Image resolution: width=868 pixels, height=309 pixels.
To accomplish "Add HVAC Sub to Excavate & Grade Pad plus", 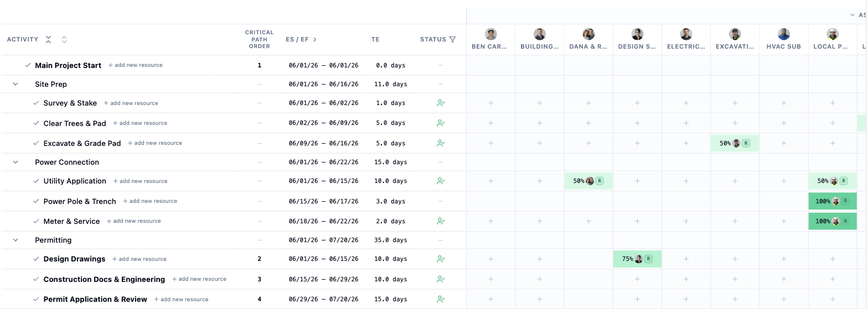I will click(x=783, y=143).
